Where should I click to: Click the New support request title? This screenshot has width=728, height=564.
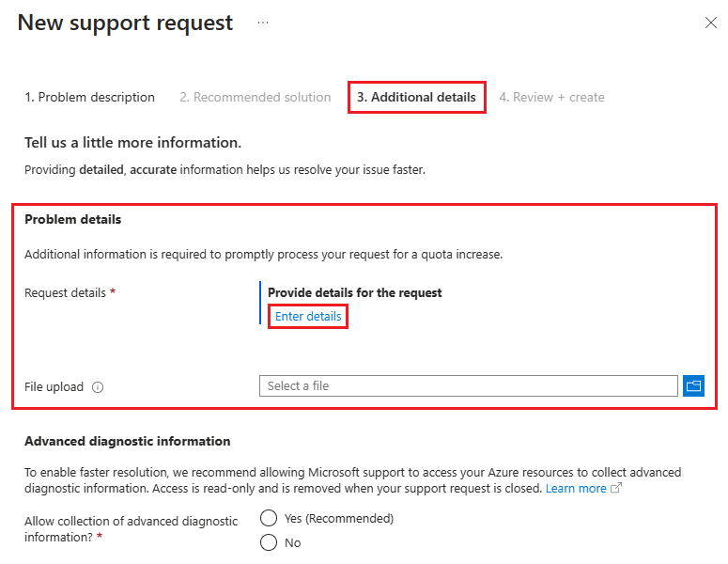(x=125, y=23)
